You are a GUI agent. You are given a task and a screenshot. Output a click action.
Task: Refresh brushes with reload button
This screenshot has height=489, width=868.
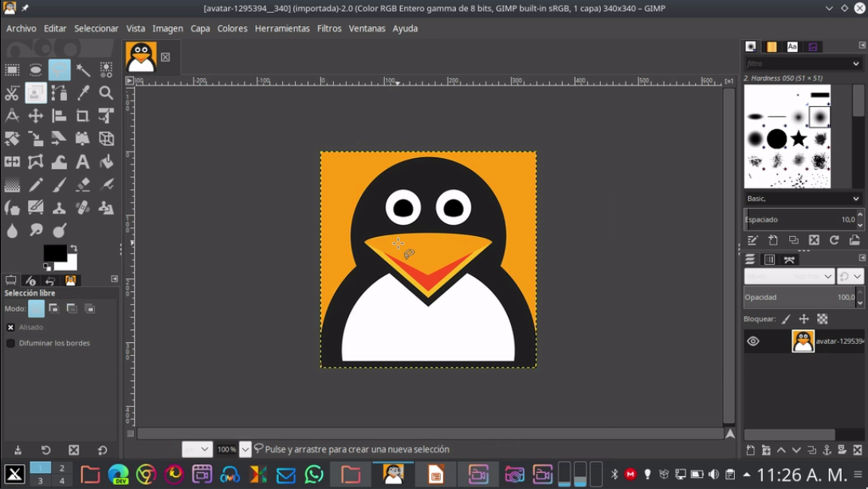click(x=835, y=240)
